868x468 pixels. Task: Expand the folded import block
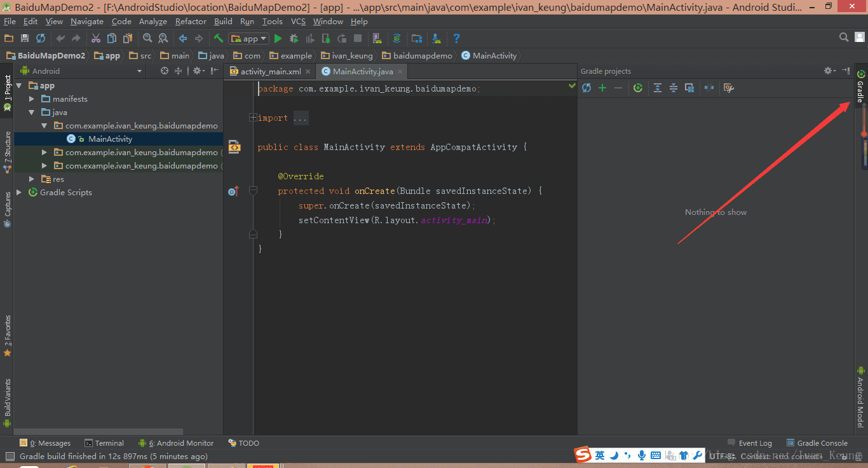click(x=253, y=118)
